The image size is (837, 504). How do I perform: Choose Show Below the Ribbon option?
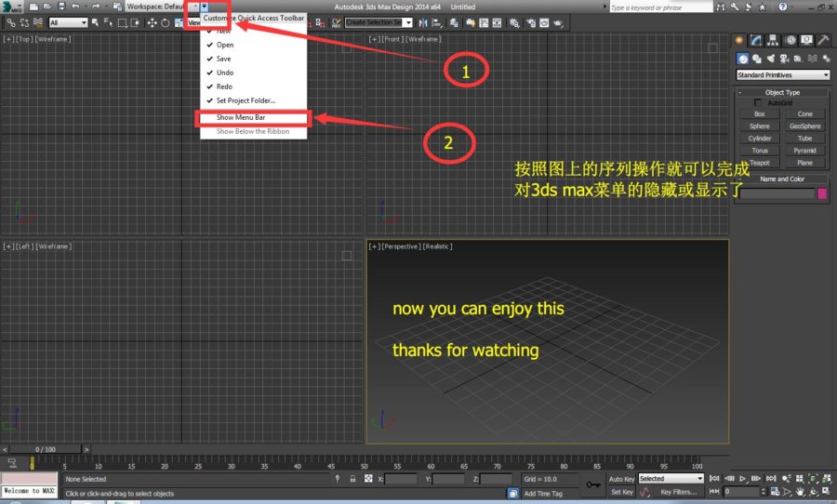(x=254, y=131)
